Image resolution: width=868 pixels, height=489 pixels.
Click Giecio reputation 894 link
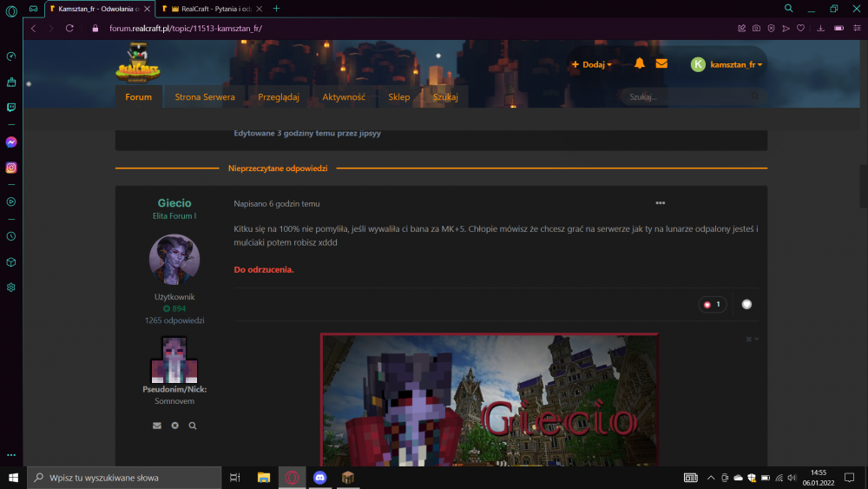(x=174, y=308)
